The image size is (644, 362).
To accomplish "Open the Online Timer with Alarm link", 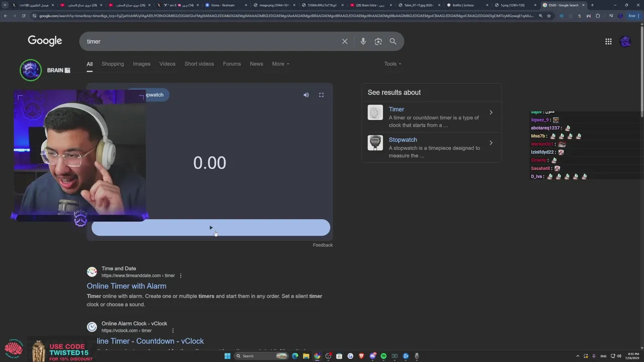I will point(126,286).
